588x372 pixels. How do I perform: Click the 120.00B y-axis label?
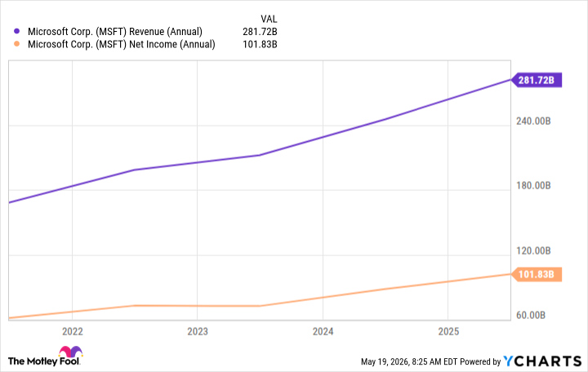point(533,250)
